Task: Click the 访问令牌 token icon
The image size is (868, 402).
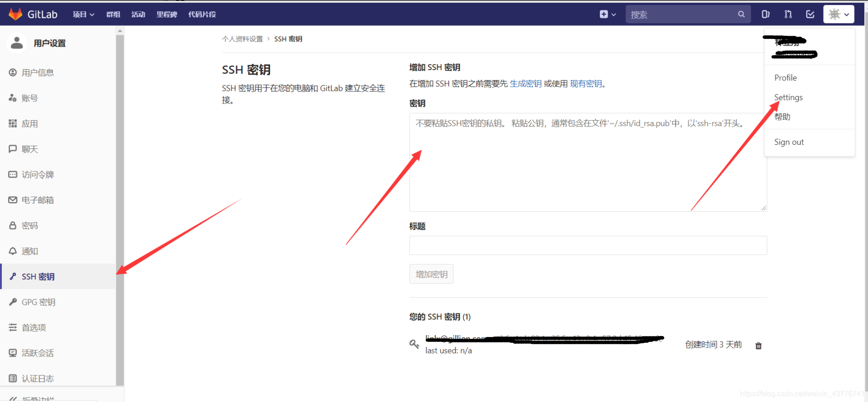Action: (13, 175)
